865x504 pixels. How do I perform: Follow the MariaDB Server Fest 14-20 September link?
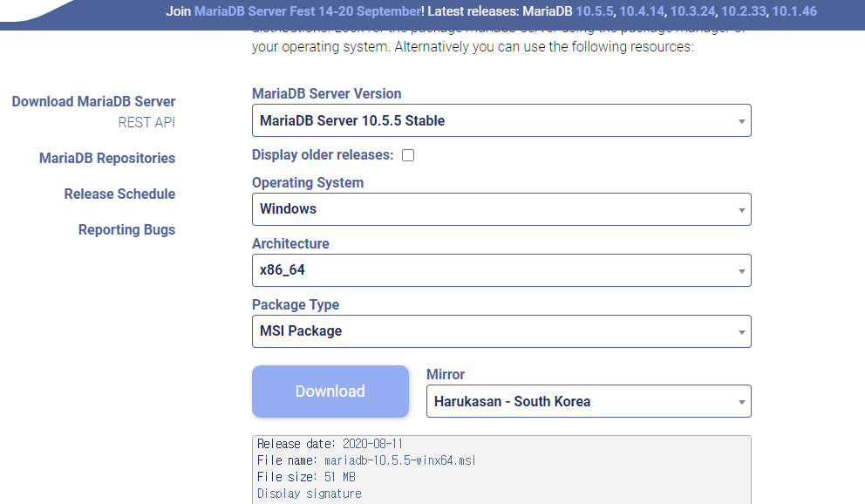click(x=308, y=11)
